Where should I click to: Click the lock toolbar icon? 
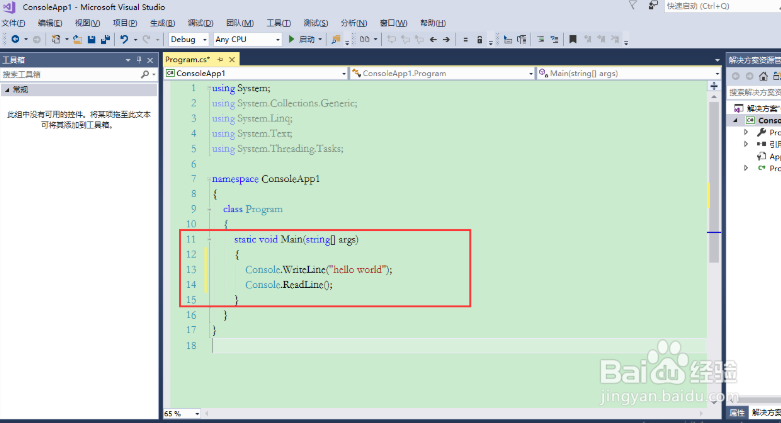click(479, 39)
